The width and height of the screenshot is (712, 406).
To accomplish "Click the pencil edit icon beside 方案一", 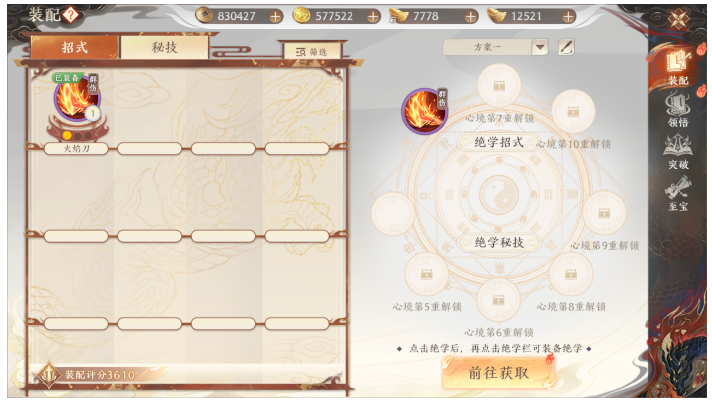I will pos(566,47).
